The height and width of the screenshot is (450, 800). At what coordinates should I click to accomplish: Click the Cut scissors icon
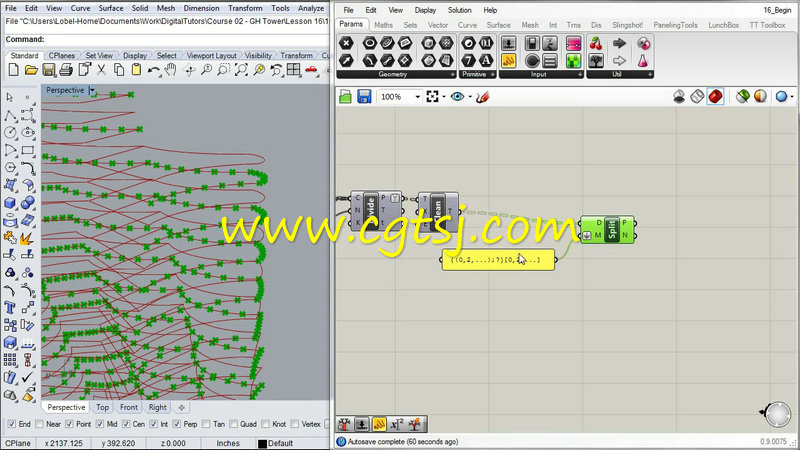tap(102, 70)
